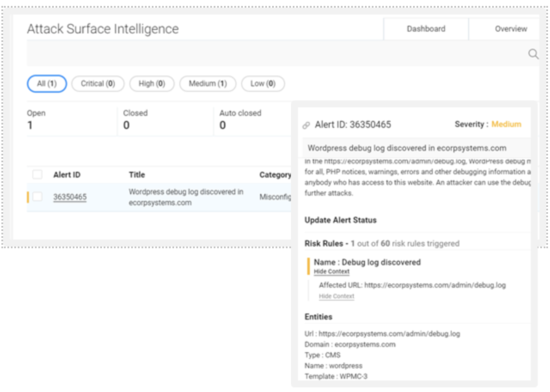The width and height of the screenshot is (550, 392).
Task: Tick the select-all checkbox in table header
Action: 37,175
